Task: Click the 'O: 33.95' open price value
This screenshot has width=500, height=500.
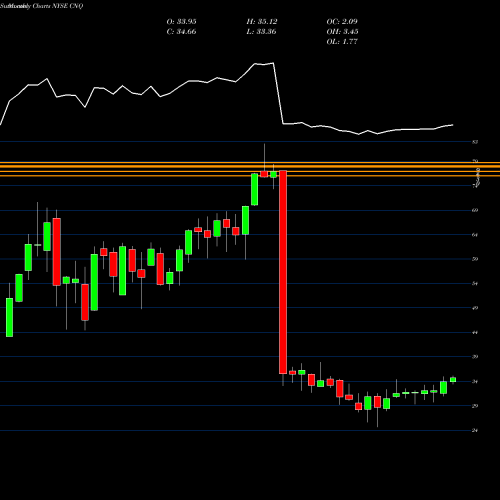Action: pos(181,22)
